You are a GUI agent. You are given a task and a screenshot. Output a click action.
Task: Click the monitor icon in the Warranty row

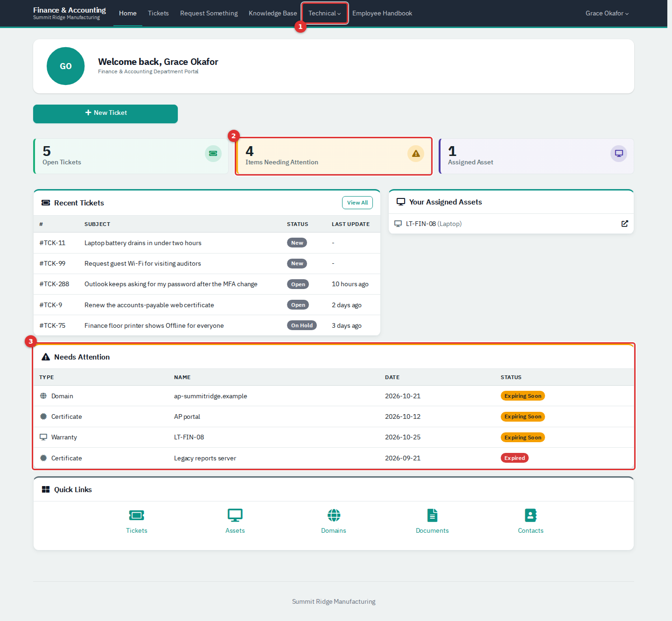pos(43,437)
